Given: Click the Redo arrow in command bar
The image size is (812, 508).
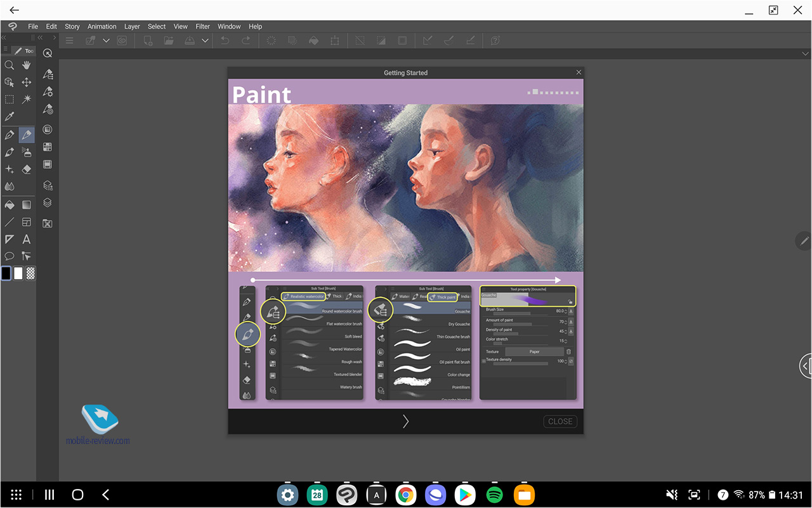Looking at the screenshot, I should (246, 41).
